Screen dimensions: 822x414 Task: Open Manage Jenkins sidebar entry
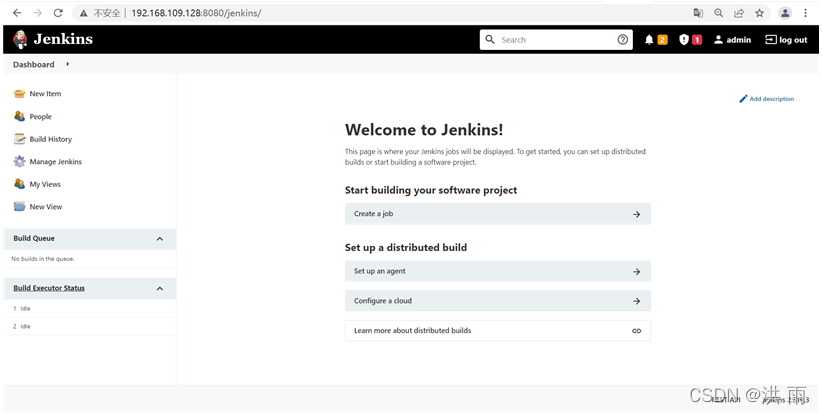pos(56,161)
